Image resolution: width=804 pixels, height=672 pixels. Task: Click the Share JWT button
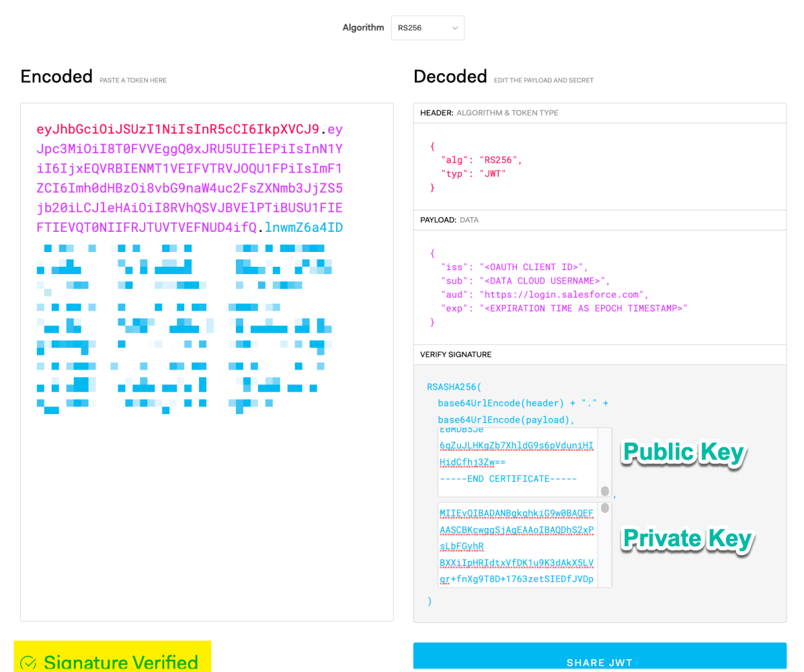(x=600, y=657)
